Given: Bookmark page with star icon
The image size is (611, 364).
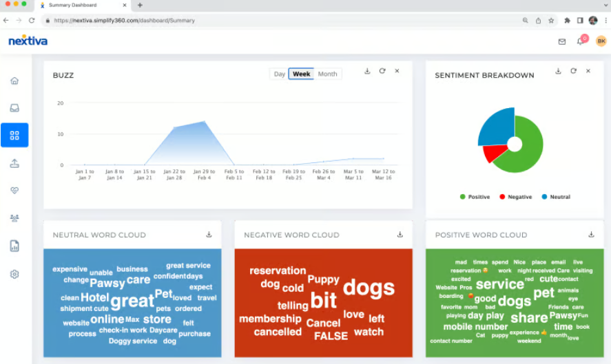Looking at the screenshot, I should 551,20.
